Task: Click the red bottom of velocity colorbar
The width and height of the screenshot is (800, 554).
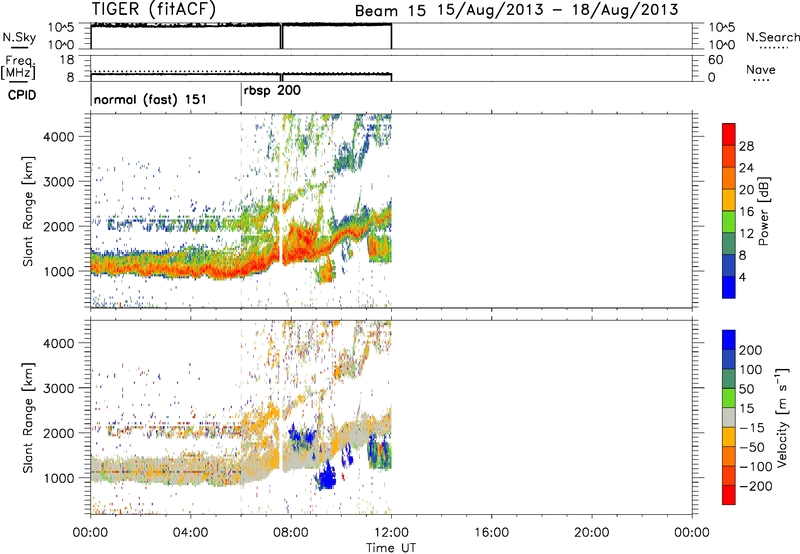Action: click(x=729, y=495)
